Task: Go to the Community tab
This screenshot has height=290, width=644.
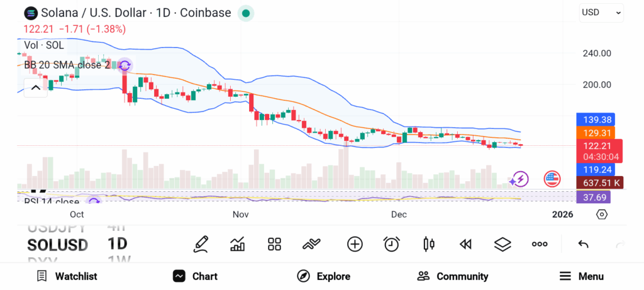Action: [x=453, y=276]
